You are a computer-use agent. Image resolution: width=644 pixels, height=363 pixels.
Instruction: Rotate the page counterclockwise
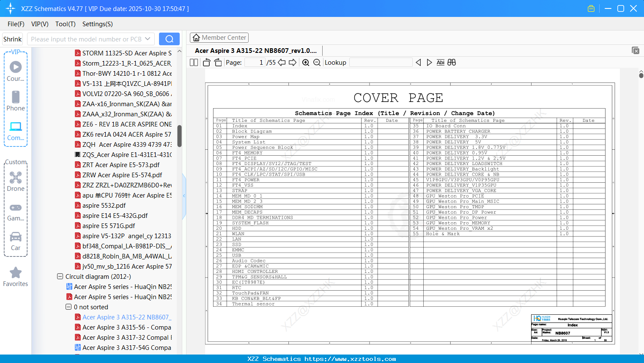[206, 63]
